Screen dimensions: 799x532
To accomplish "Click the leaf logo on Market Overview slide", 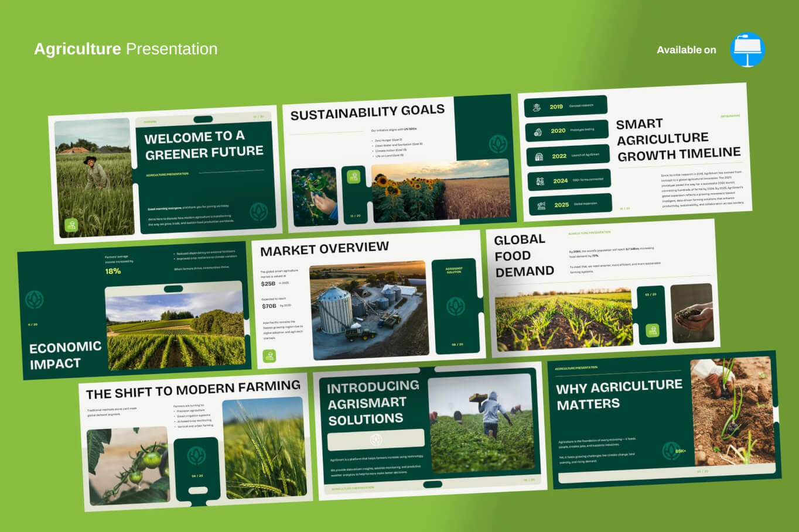I will tap(455, 306).
